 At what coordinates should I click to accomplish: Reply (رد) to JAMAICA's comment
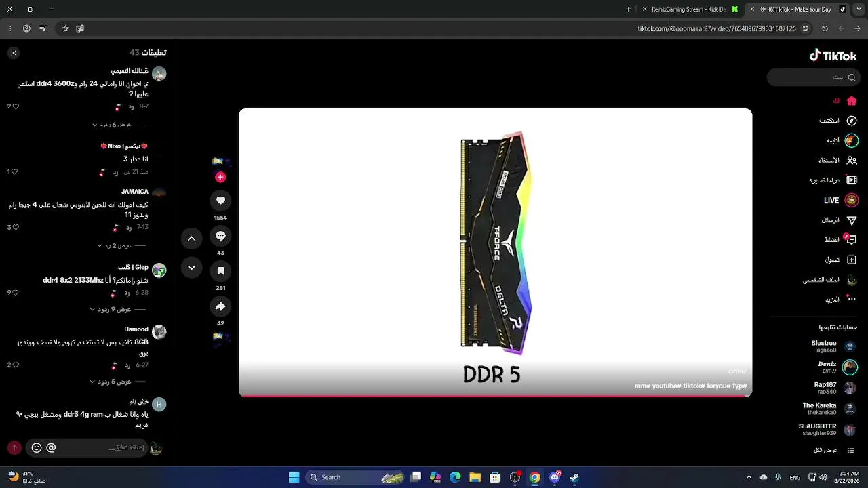[128, 227]
